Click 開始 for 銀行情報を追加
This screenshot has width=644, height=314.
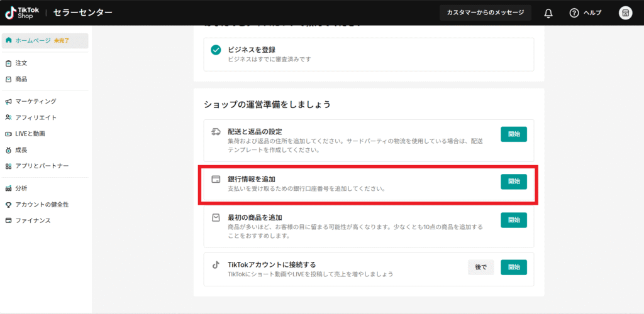click(514, 181)
